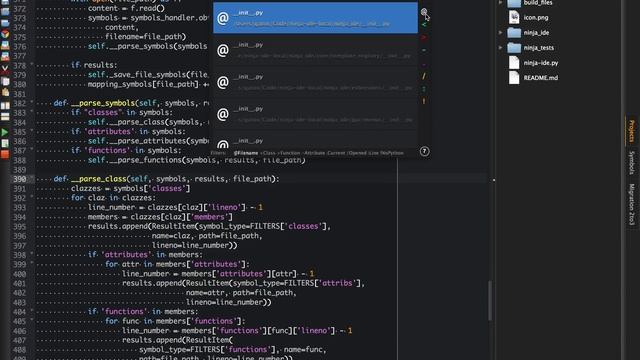640x360 pixels.
Task: Switch to the Projects side tab
Action: [x=631, y=131]
